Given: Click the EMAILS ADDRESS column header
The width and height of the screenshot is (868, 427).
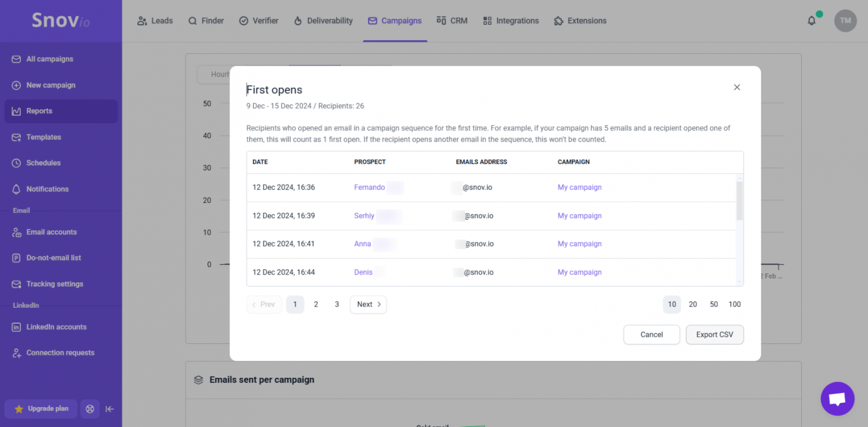Looking at the screenshot, I should click(x=481, y=162).
